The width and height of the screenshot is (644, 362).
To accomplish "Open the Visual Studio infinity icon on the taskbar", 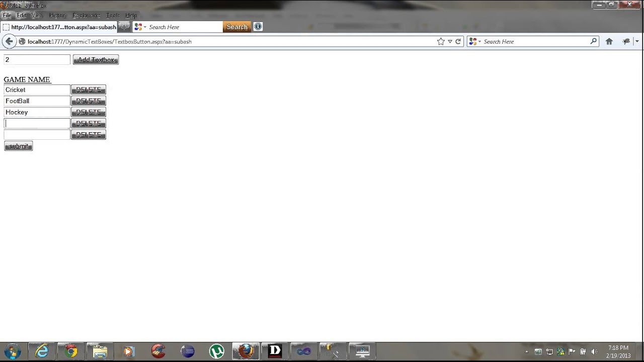I will click(304, 351).
